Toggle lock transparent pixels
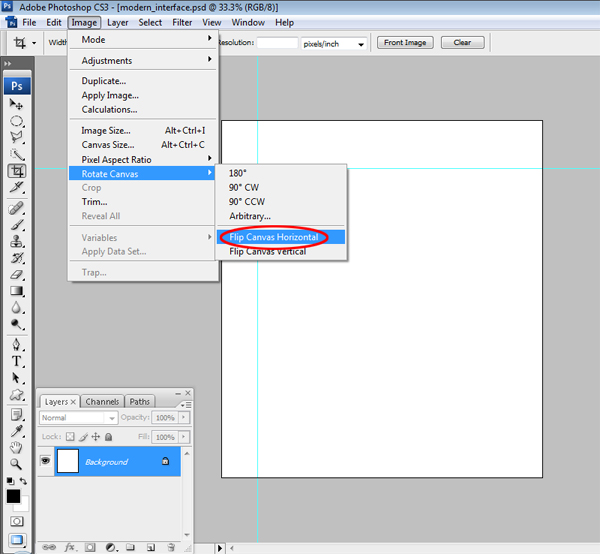 point(70,437)
